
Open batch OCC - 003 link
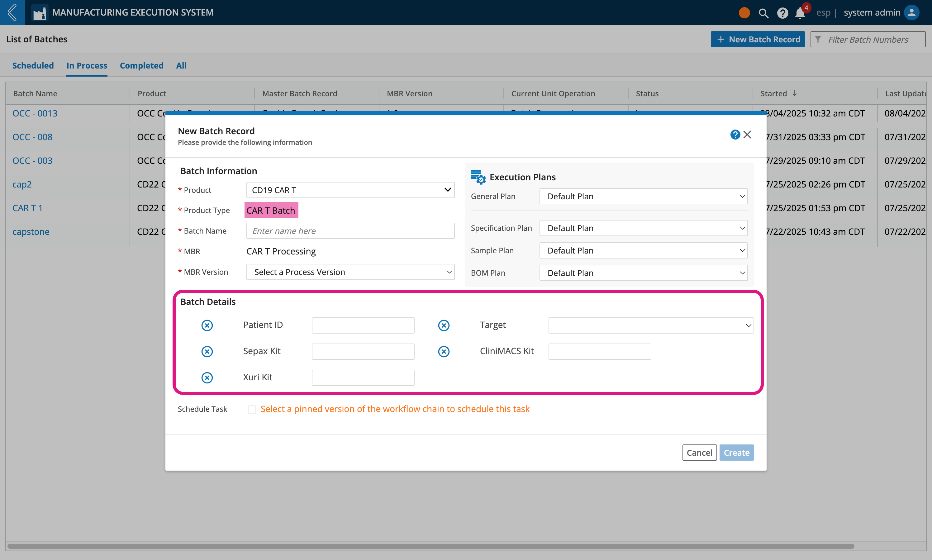(x=32, y=161)
